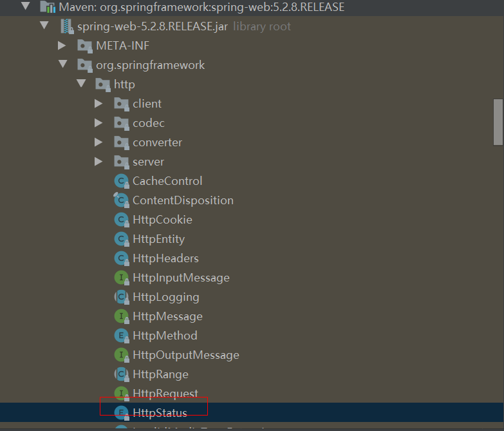Select the codec package label
This screenshot has width=504, height=431.
pyautogui.click(x=149, y=123)
